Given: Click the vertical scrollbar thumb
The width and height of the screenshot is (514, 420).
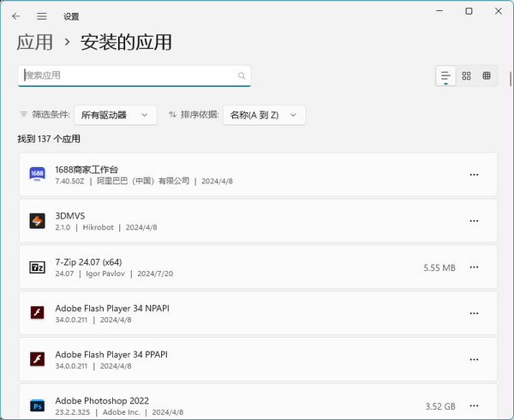Looking at the screenshot, I should pos(511,79).
